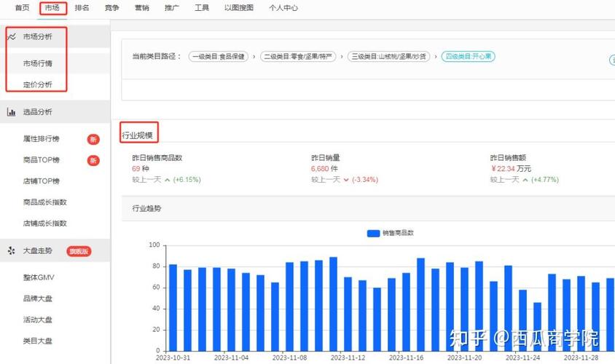615x364 pixels.
Task: Open the 排名 top menu
Action: tap(82, 8)
